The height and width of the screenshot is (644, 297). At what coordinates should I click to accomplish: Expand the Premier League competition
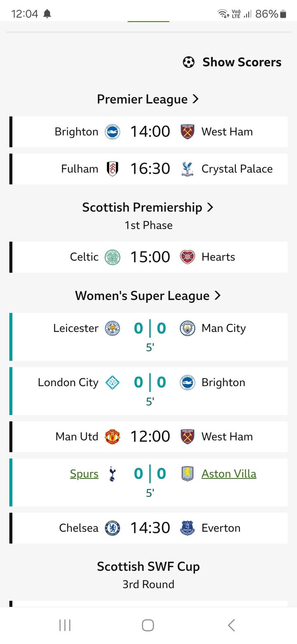(x=148, y=99)
